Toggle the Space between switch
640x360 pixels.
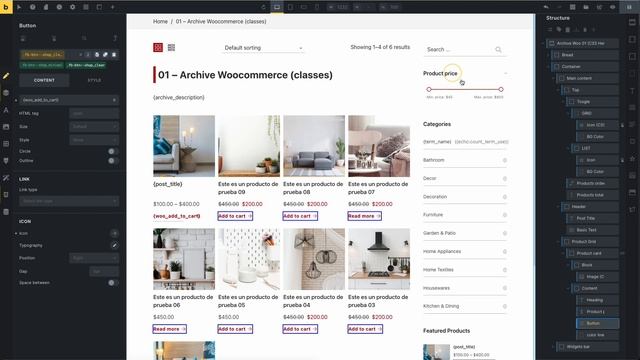coord(113,282)
